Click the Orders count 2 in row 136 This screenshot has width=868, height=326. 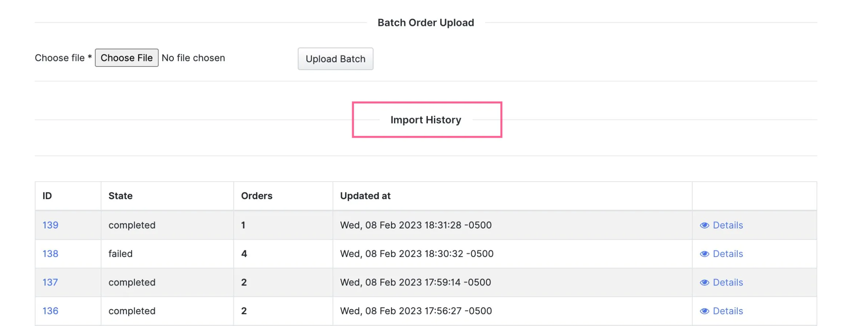coord(244,311)
